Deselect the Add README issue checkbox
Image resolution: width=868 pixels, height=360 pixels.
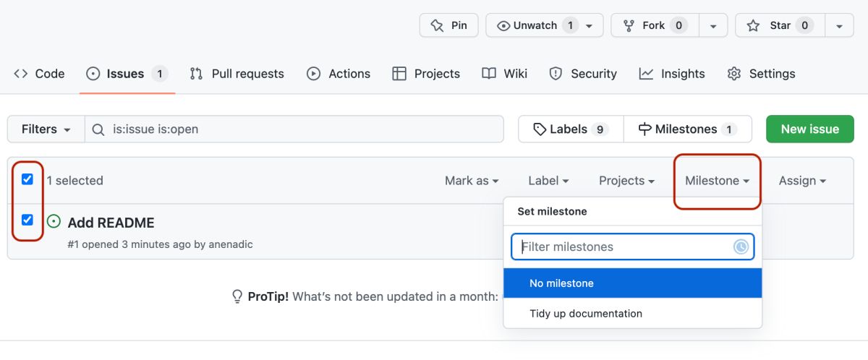pyautogui.click(x=27, y=220)
